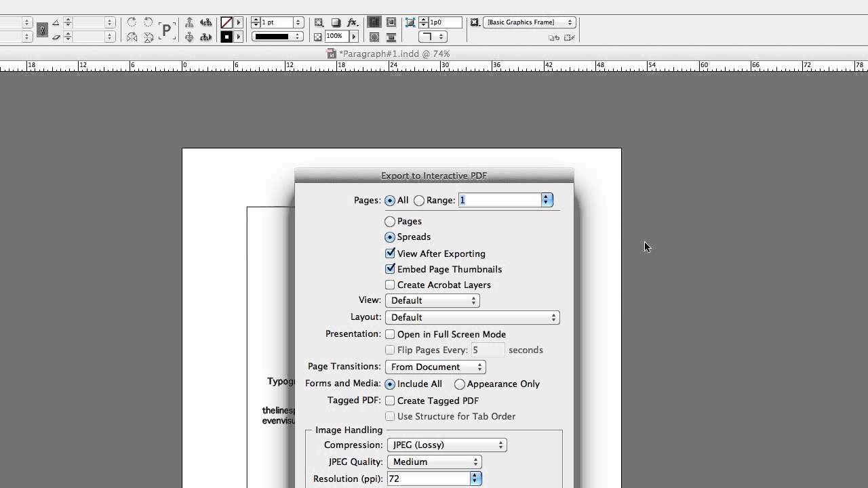The image size is (868, 488).
Task: Open the Basic Graphics Frame style dropdown
Action: click(529, 22)
